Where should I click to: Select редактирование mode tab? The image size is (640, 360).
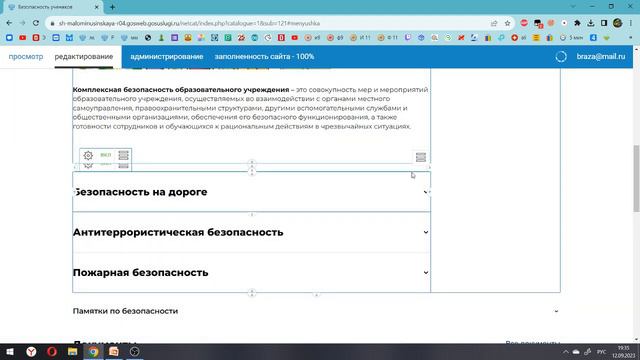[x=84, y=57]
